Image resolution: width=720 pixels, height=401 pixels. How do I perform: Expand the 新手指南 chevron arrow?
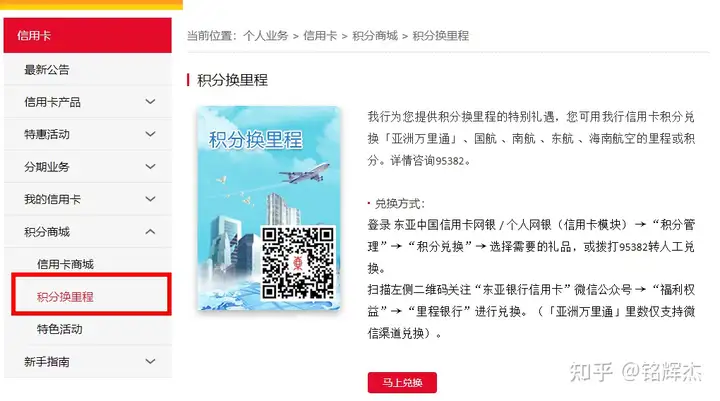click(150, 361)
